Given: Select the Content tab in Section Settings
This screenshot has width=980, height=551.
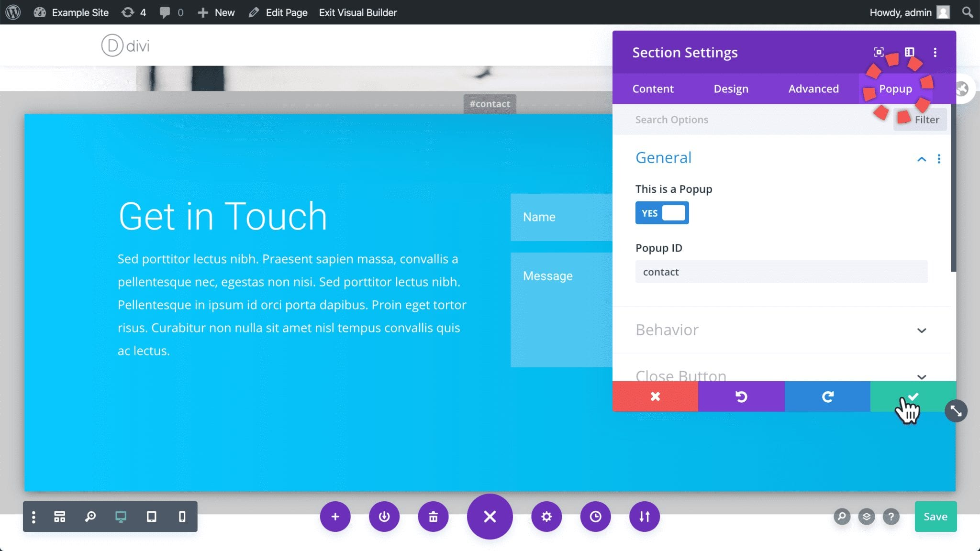Looking at the screenshot, I should point(653,88).
